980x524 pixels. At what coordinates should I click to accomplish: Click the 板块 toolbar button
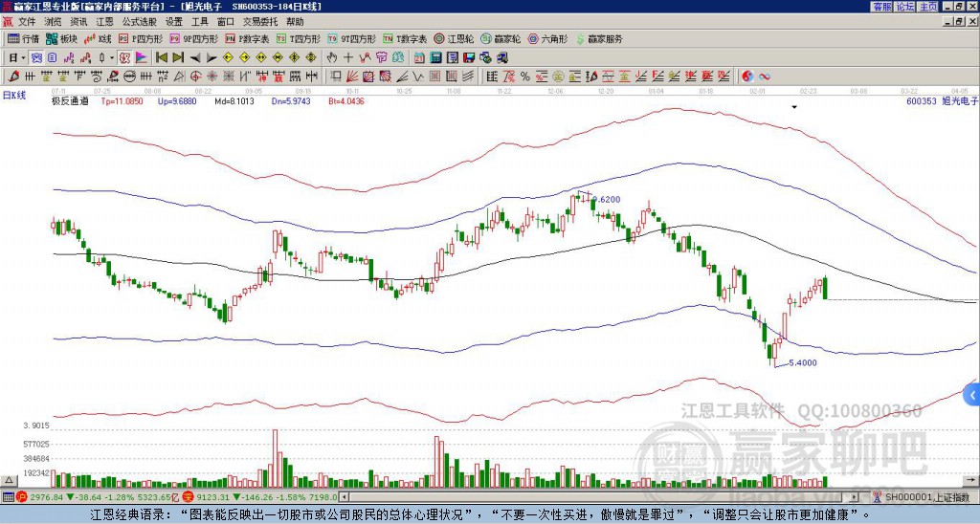(x=61, y=38)
